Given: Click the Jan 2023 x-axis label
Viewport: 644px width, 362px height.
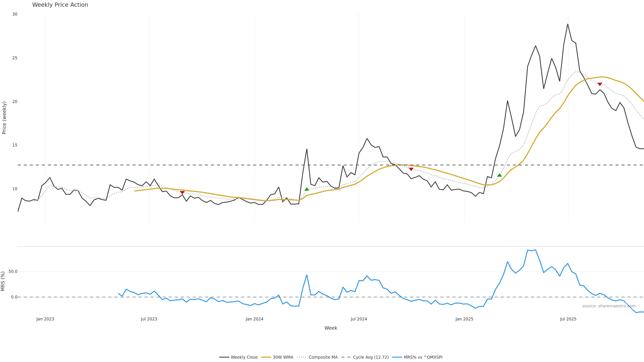Looking at the screenshot, I should pyautogui.click(x=45, y=319).
